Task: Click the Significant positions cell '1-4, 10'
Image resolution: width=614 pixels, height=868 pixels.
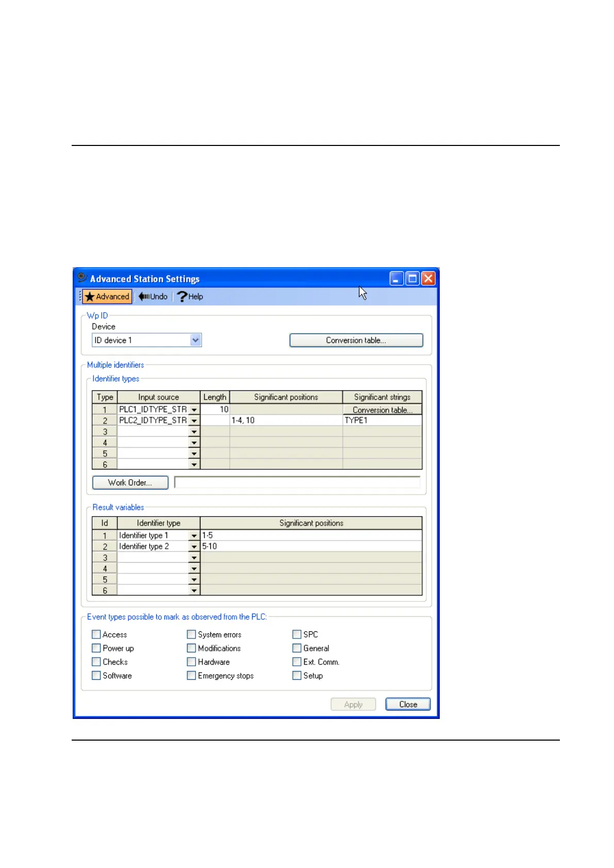Action: 286,420
